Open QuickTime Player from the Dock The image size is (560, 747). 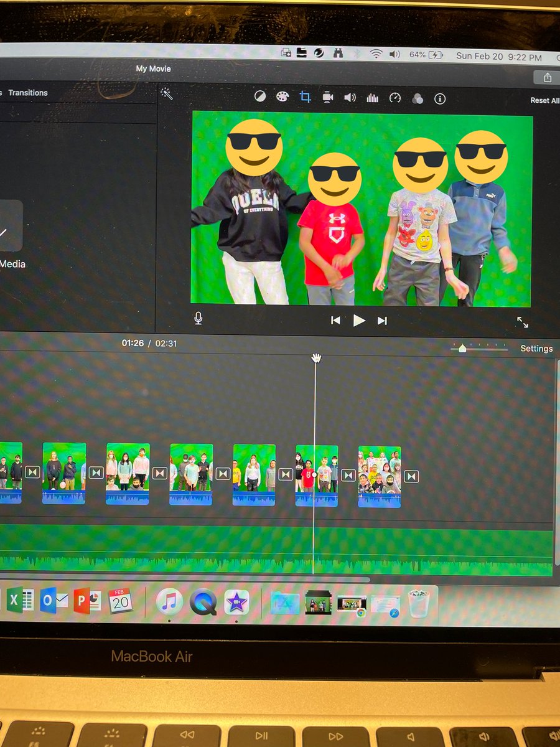203,603
